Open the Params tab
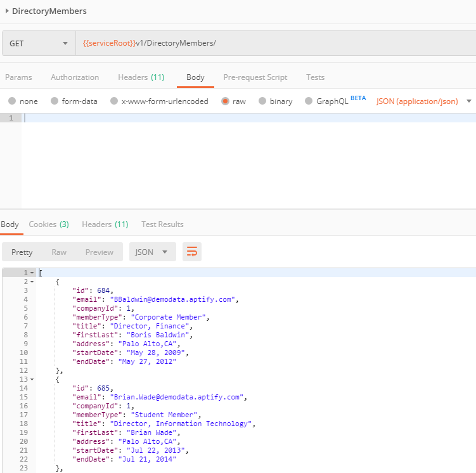The image size is (476, 473). pos(18,77)
